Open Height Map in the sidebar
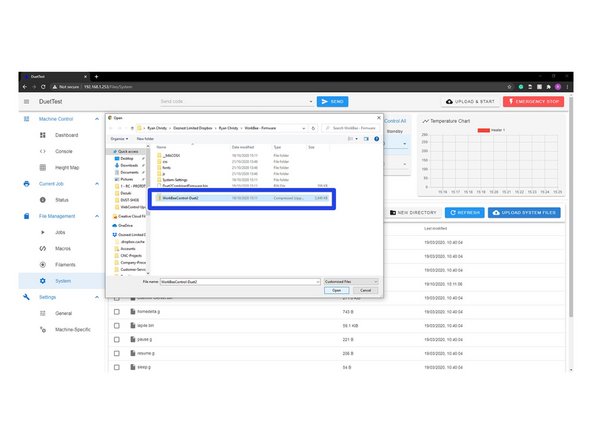The image size is (592, 444). pyautogui.click(x=67, y=168)
